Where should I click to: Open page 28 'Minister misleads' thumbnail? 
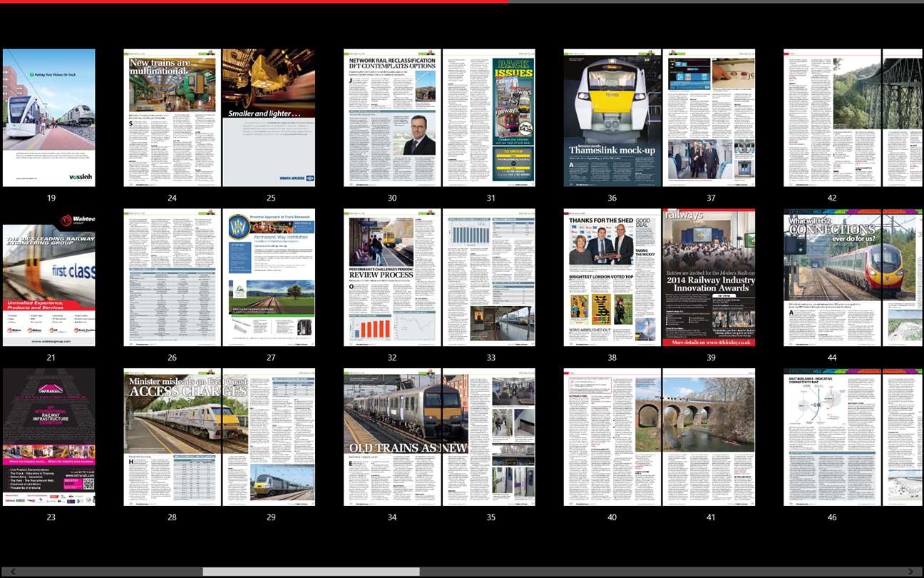[x=173, y=437]
